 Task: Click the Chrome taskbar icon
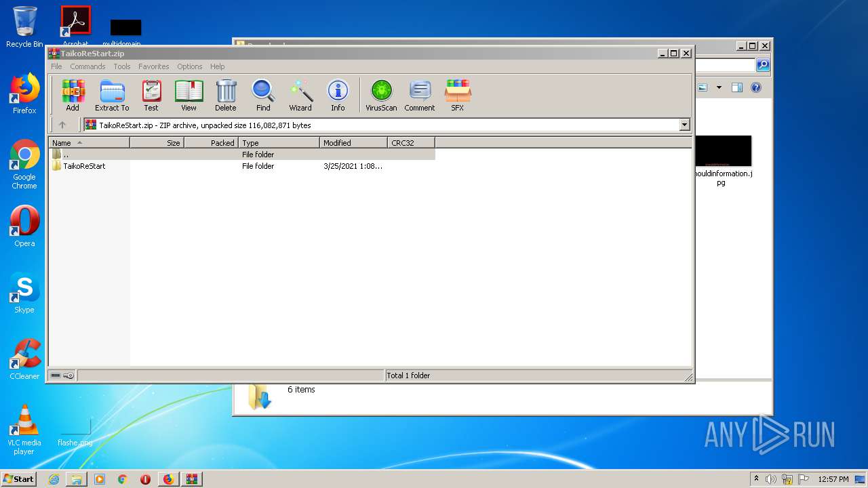(123, 479)
